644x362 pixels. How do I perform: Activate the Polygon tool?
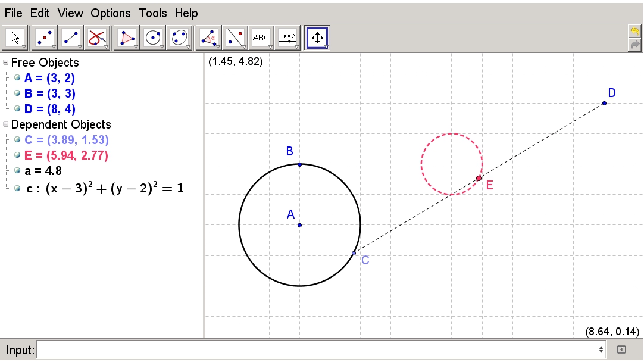tap(127, 38)
